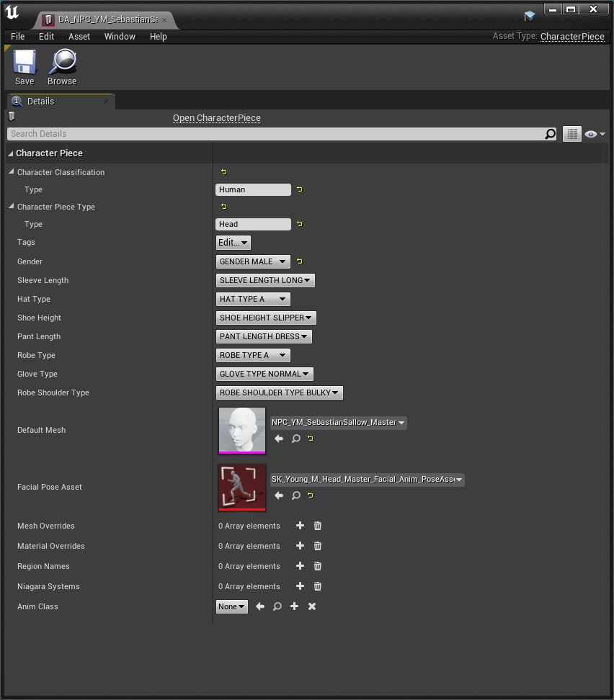This screenshot has width=614, height=700.
Task: Empty the Niagara Systems array
Action: tap(318, 585)
